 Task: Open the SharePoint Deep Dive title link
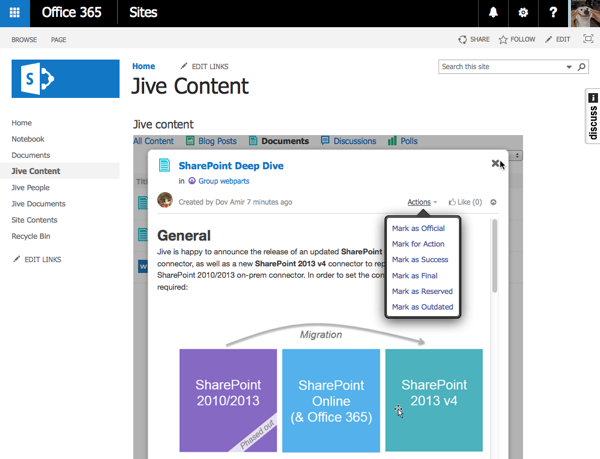click(x=231, y=166)
